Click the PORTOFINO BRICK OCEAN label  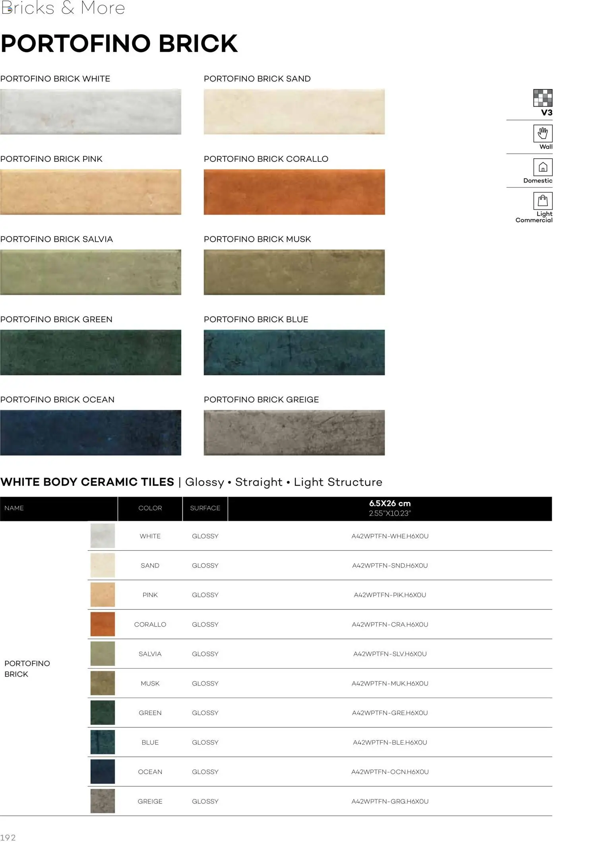(57, 400)
